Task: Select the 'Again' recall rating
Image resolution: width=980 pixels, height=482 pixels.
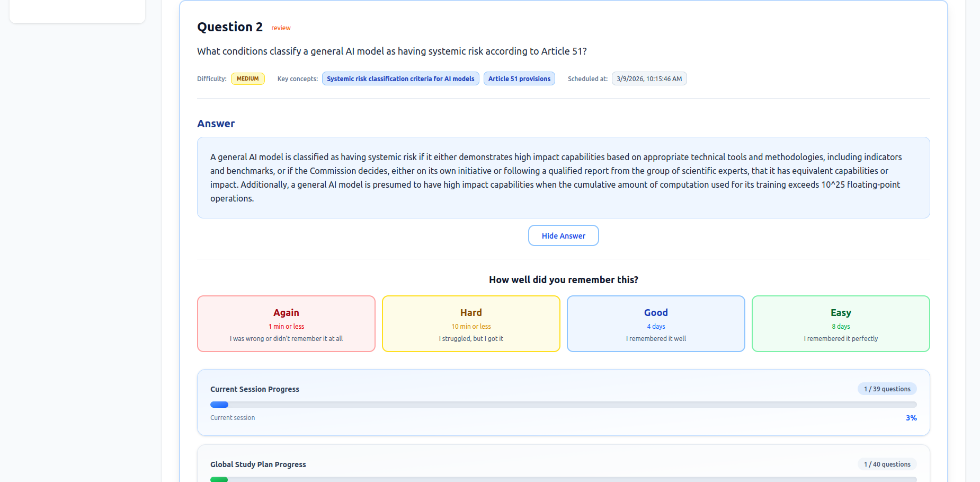Action: tap(286, 323)
